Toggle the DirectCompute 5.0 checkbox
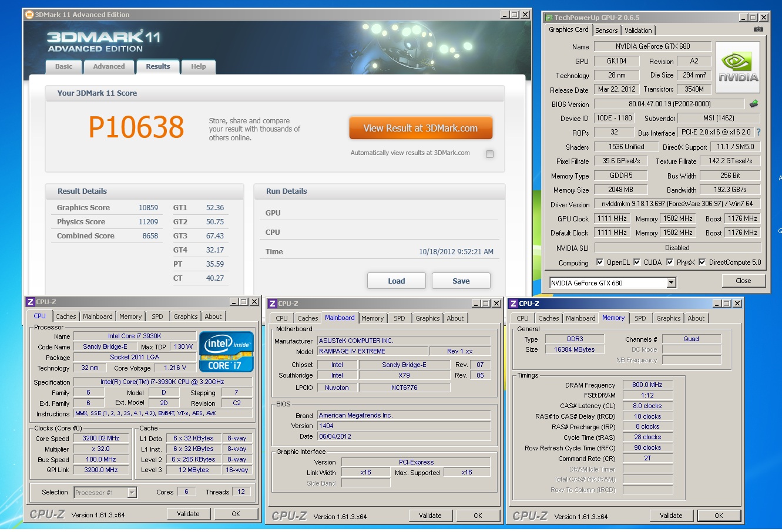Viewport: 782px width, 532px height. (702, 262)
